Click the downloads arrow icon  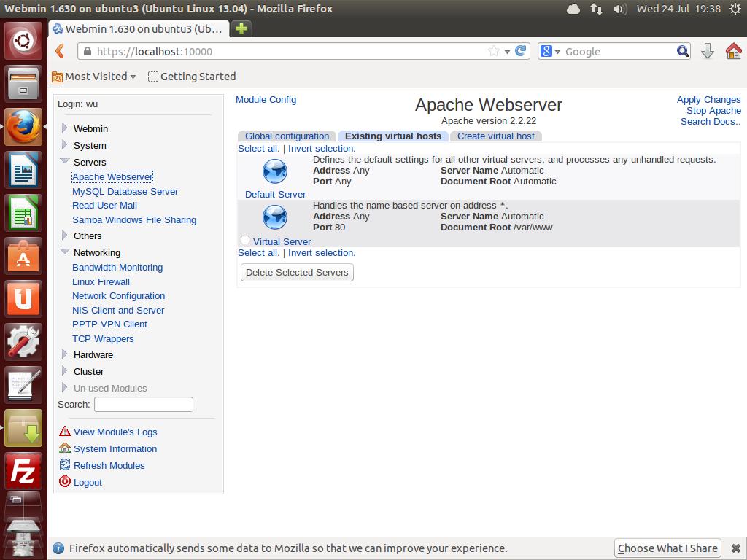click(x=707, y=51)
